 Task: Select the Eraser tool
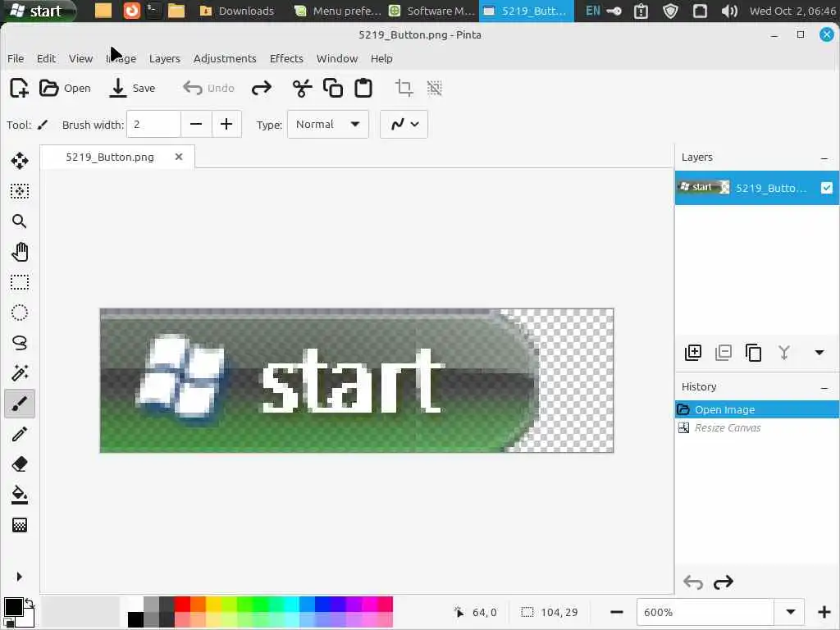pos(20,464)
